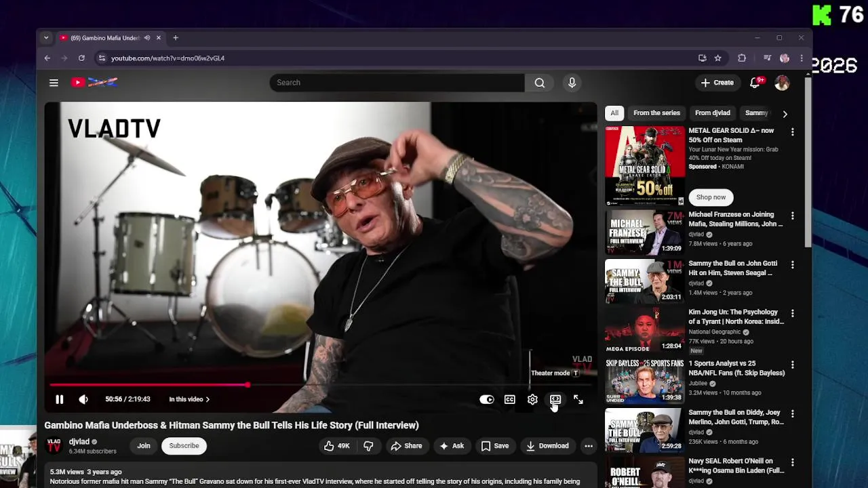Viewport: 868px width, 488px height.
Task: Open more actions ellipsis below video
Action: click(589, 446)
